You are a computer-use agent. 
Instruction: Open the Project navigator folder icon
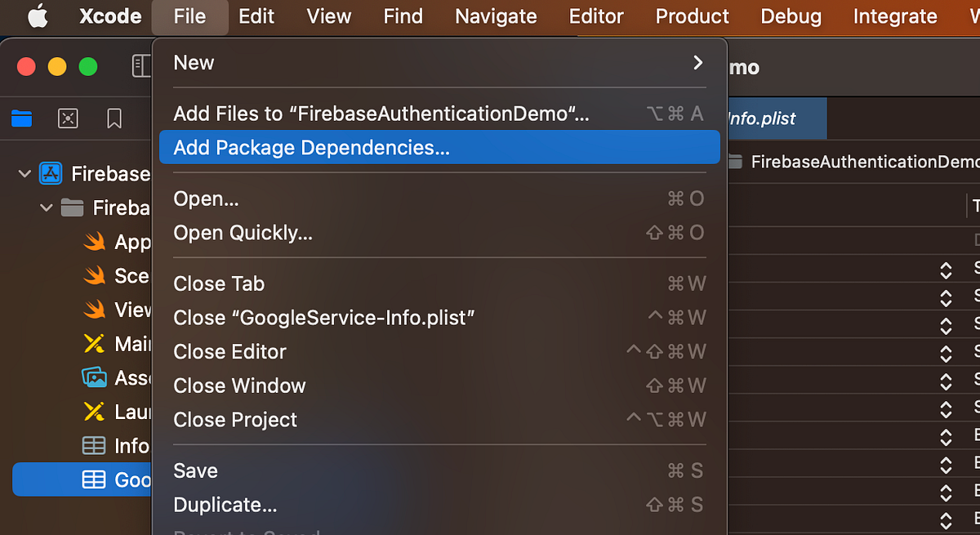[20, 118]
